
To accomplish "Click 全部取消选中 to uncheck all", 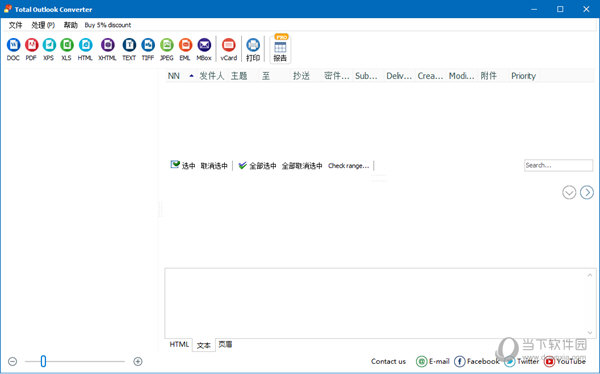I will [x=302, y=166].
